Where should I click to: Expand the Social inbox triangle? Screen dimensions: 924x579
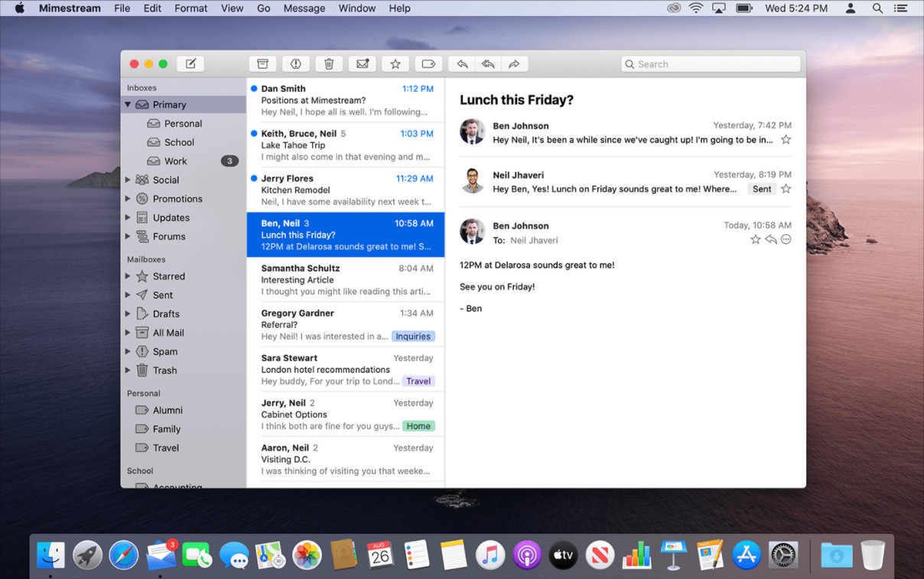128,180
